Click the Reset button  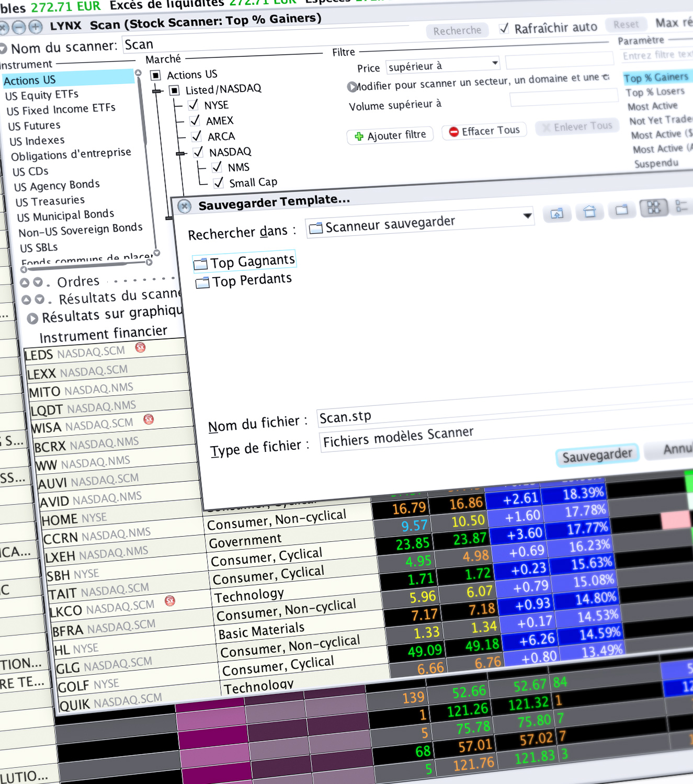pyautogui.click(x=626, y=24)
